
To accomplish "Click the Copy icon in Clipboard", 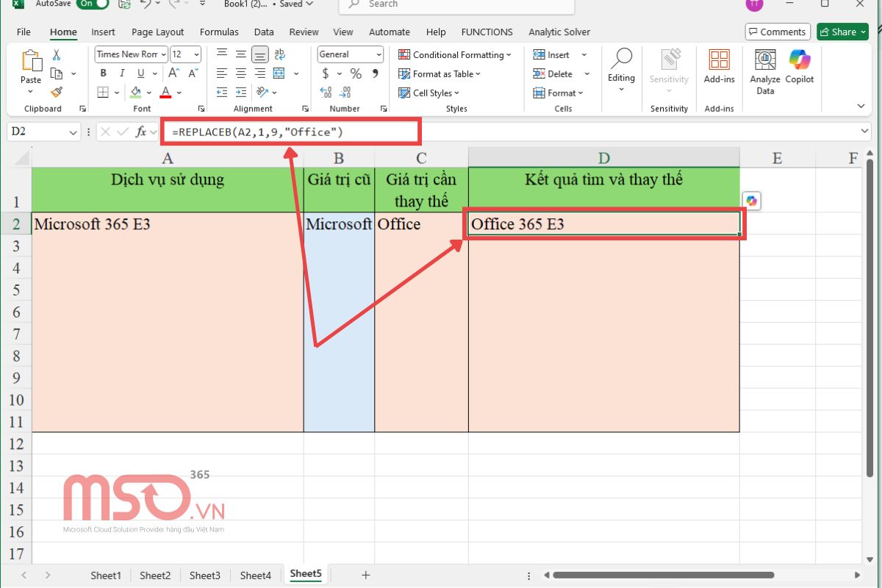I will click(x=56, y=73).
